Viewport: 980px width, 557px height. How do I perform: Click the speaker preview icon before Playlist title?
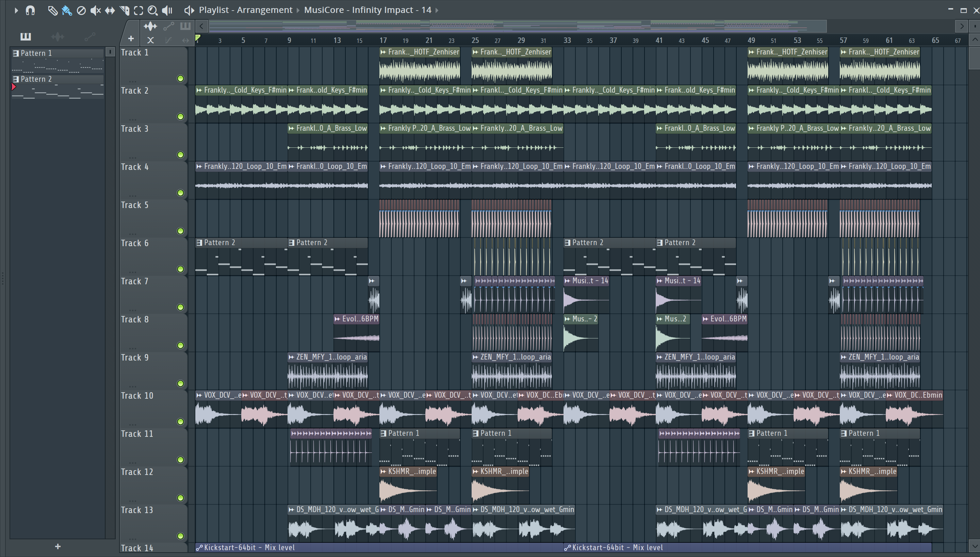tap(189, 10)
